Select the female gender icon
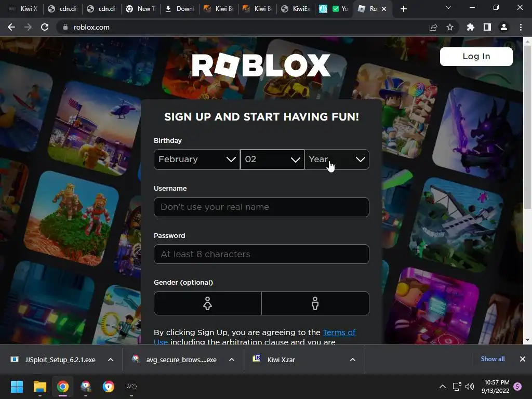Viewport: 532px width, 399px height. coord(207,303)
